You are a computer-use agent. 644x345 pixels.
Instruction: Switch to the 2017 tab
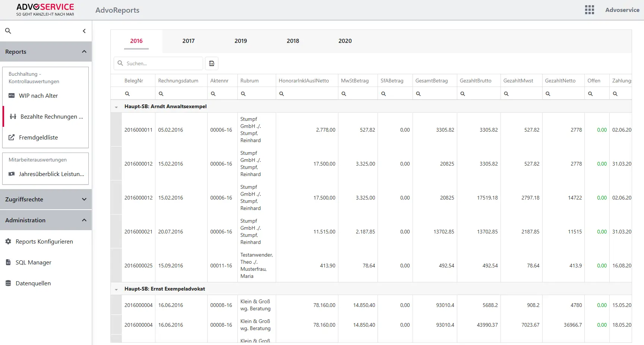pos(188,41)
